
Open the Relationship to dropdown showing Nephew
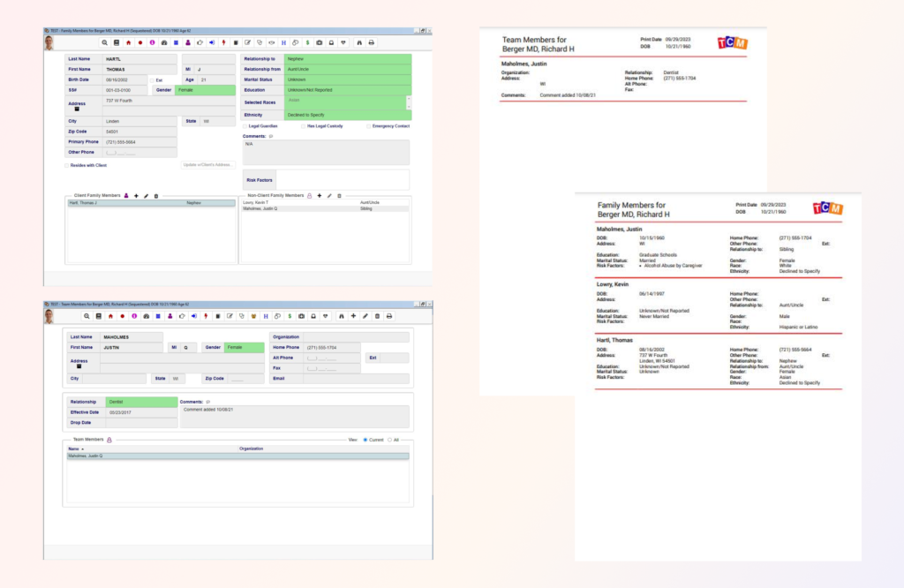click(x=344, y=59)
